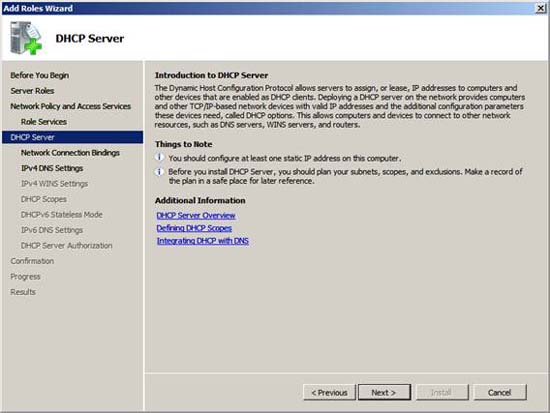Select DHCPv6 Stateless Mode step
The width and height of the screenshot is (550, 413).
pos(62,214)
